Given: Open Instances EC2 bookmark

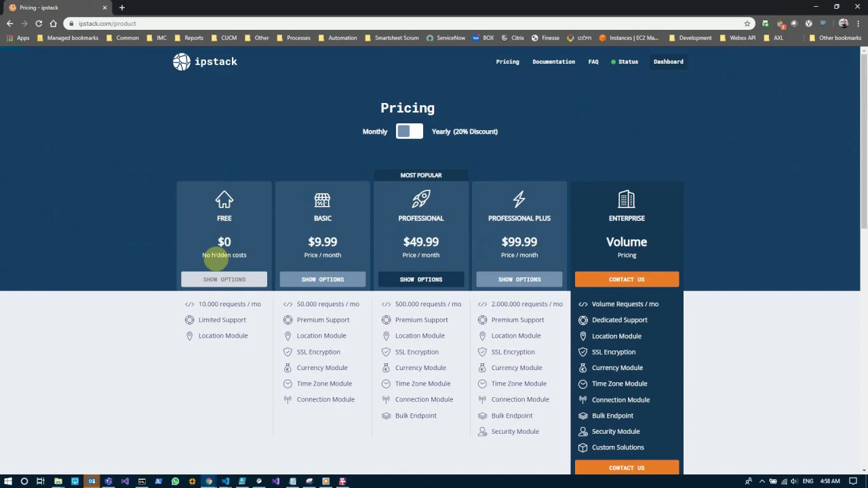Looking at the screenshot, I should 631,38.
